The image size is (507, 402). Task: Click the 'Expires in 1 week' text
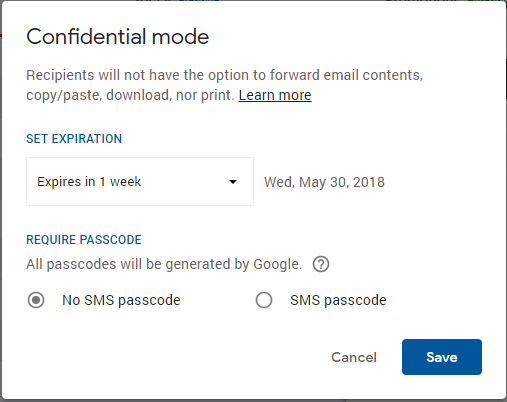(x=89, y=182)
